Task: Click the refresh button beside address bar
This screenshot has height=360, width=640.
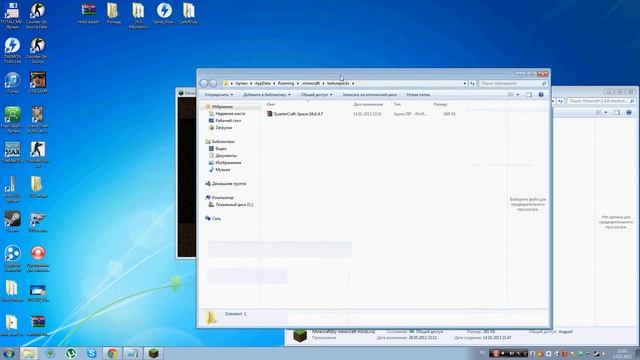Action: tap(472, 83)
